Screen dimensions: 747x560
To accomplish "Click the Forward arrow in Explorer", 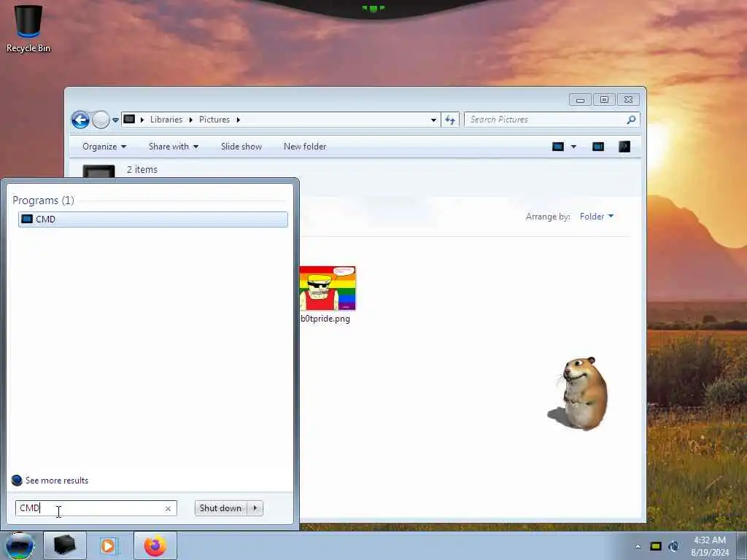I will [101, 120].
